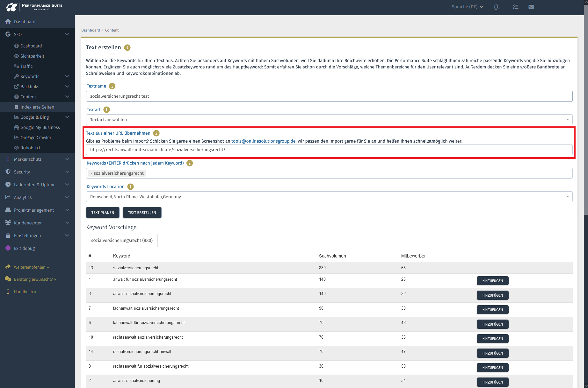588x388 pixels.
Task: Click the Dashboard breadcrumb link
Action: click(x=91, y=30)
